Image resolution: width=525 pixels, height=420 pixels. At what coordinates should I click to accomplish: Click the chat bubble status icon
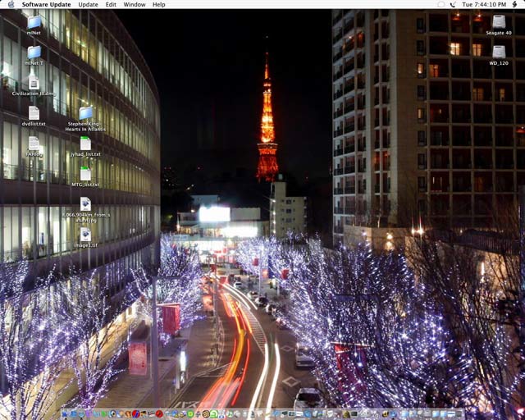click(x=441, y=4)
